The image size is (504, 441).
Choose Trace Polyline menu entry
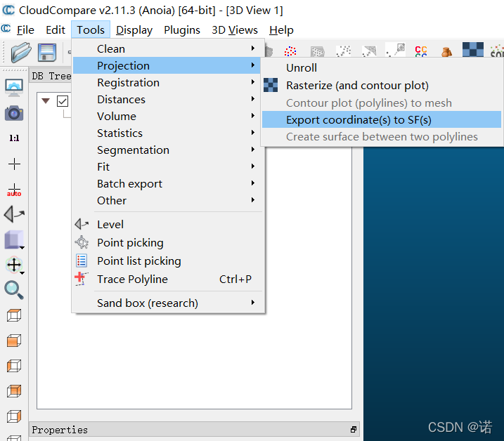168,279
